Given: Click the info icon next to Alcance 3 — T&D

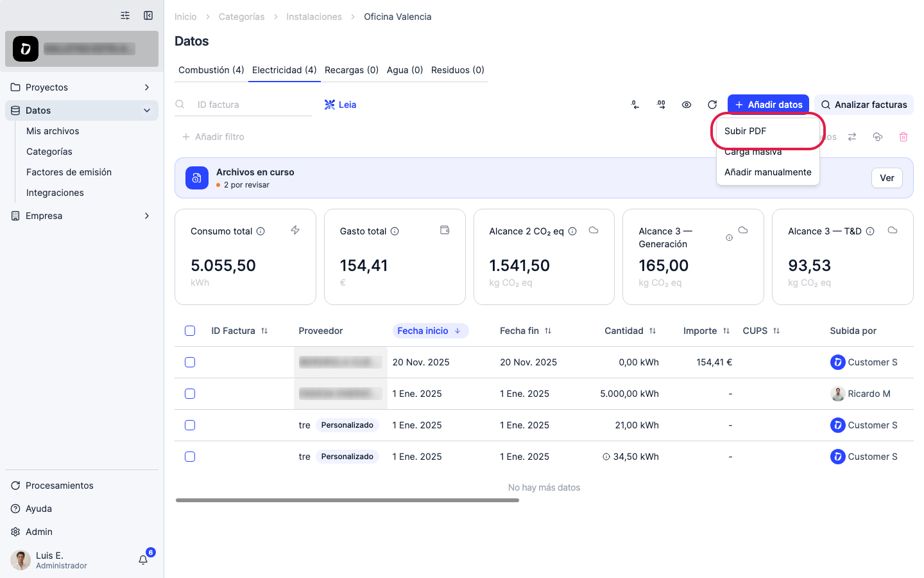Looking at the screenshot, I should [x=870, y=231].
